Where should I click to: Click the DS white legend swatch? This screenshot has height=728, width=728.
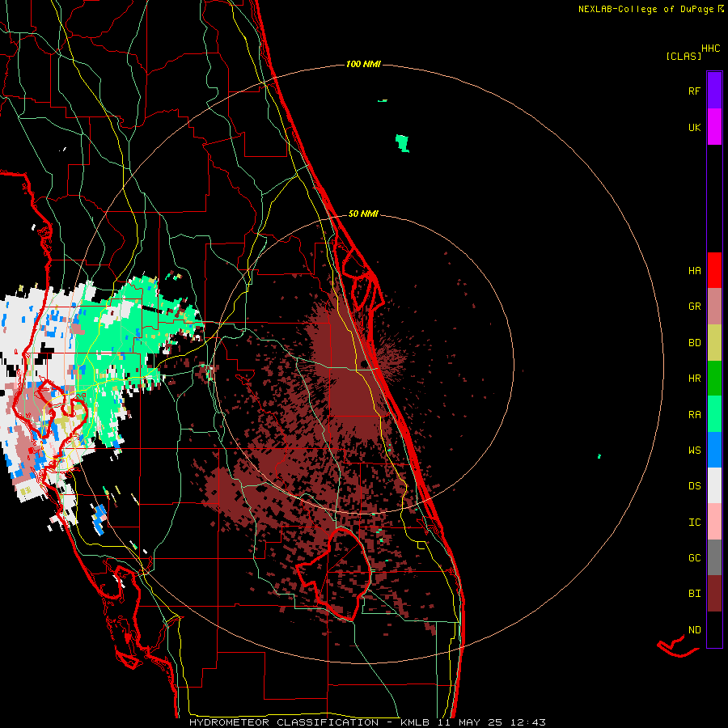point(714,485)
